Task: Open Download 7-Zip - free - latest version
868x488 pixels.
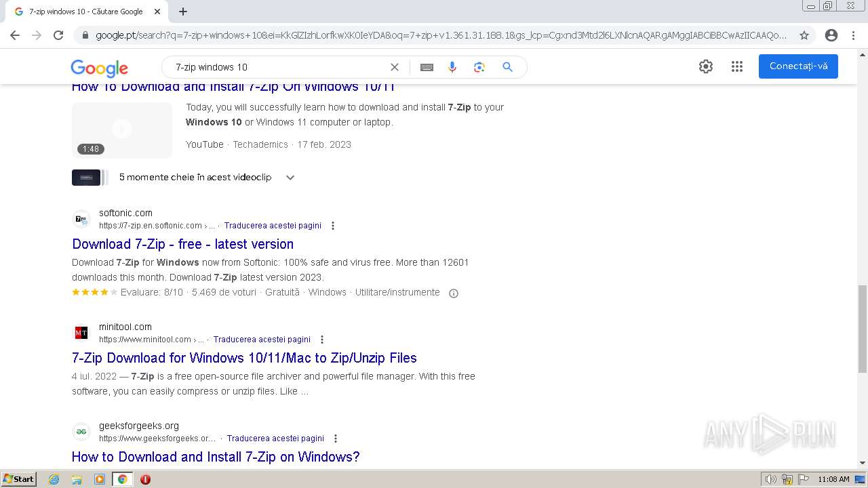Action: [183, 244]
